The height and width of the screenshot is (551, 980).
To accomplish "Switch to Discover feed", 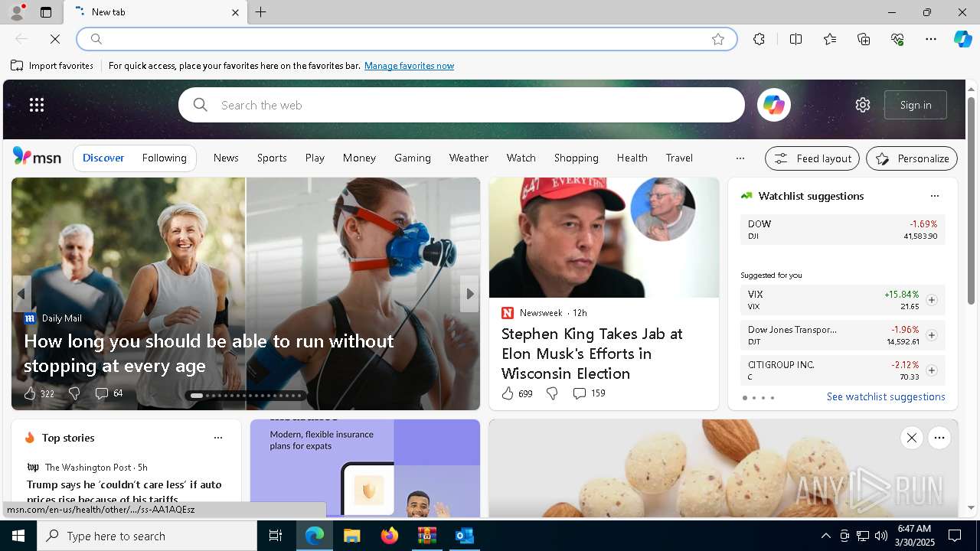I will [103, 158].
